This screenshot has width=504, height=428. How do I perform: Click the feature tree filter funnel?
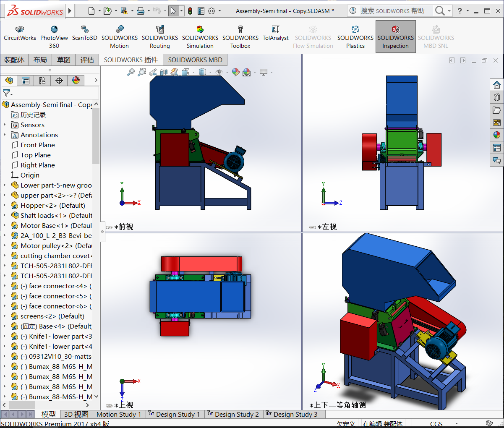(x=7, y=93)
